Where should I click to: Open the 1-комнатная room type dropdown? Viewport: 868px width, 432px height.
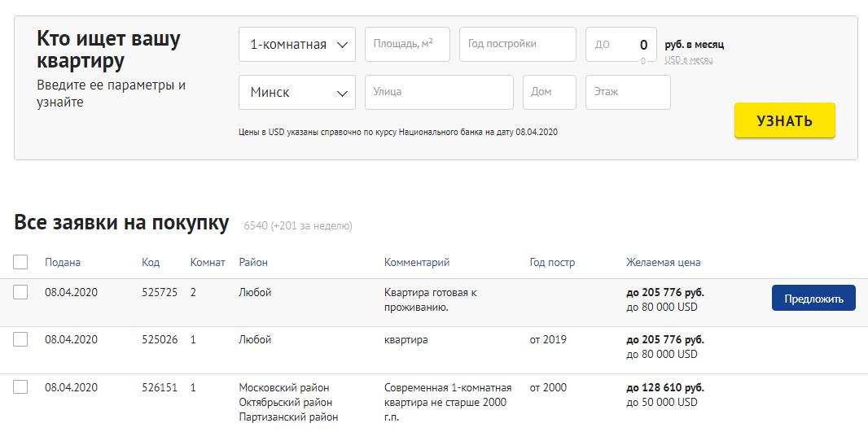click(x=296, y=45)
